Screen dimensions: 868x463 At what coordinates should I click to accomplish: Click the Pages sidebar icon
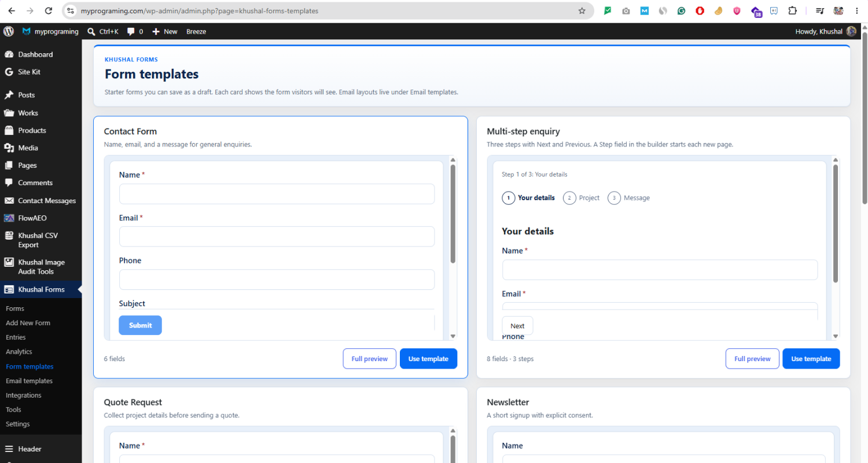coord(9,165)
